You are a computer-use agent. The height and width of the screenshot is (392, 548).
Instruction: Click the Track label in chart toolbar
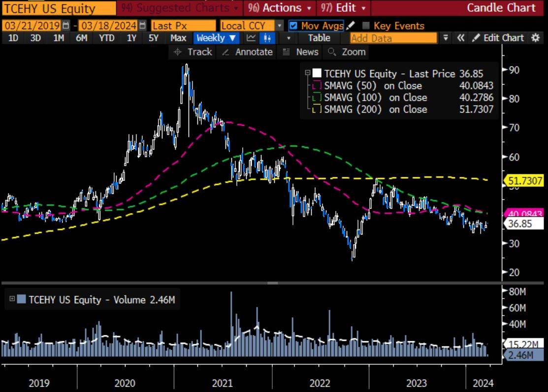[199, 52]
